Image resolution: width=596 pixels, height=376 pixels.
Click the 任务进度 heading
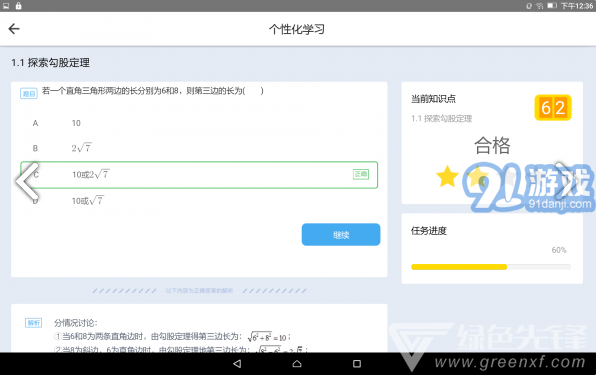point(429,231)
